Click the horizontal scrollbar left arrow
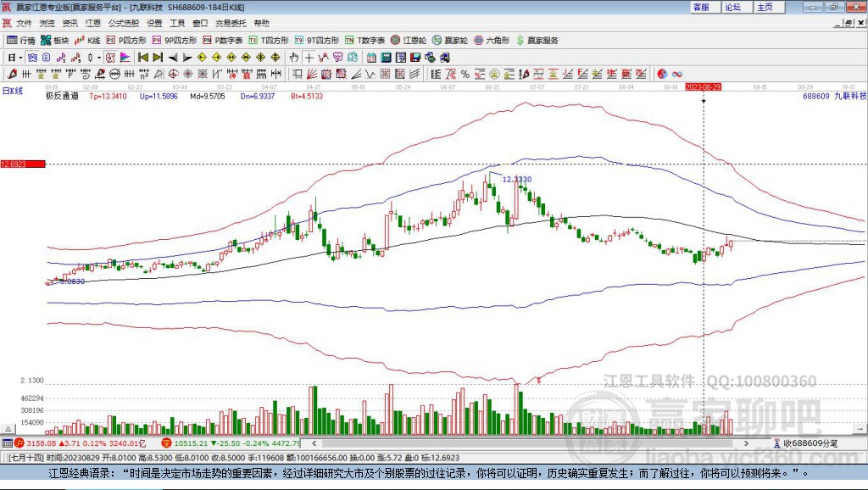This screenshot has width=868, height=490. 314,443
